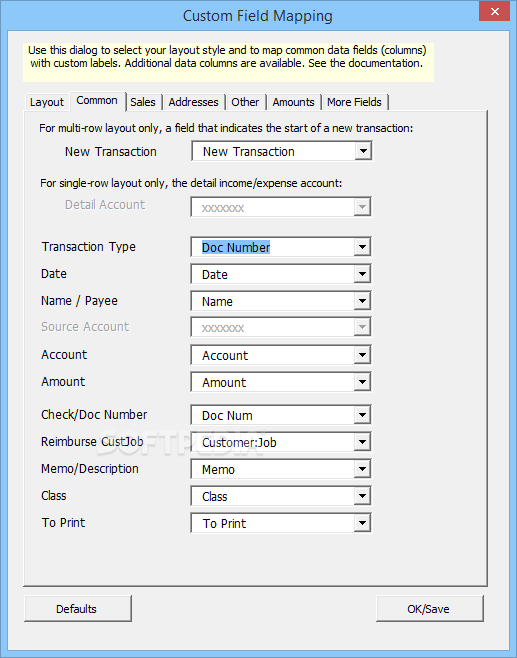Click the Name / Payee label
Viewport: 517px width, 658px height.
[79, 300]
